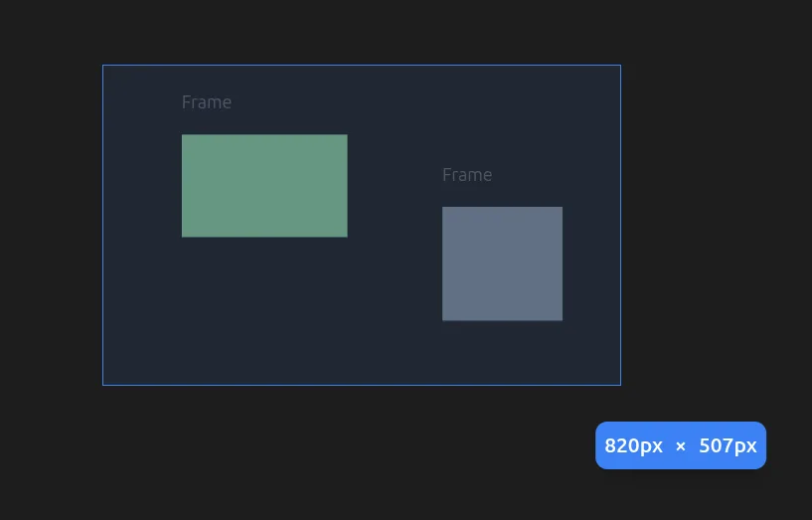Screen dimensions: 812x520
Task: Click middle of selection outline's bottom edge
Action: point(362,385)
